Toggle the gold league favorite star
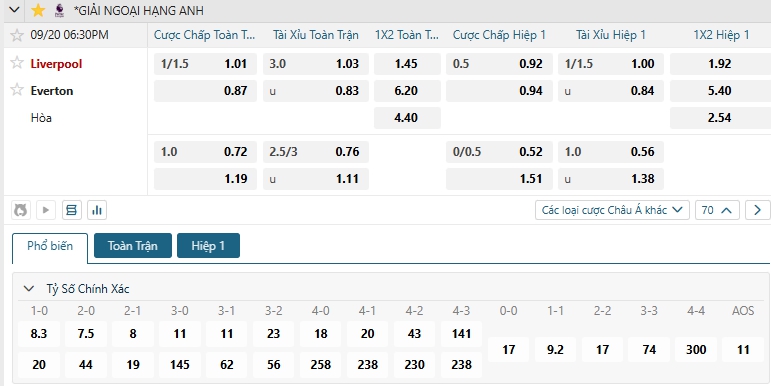 [x=38, y=10]
